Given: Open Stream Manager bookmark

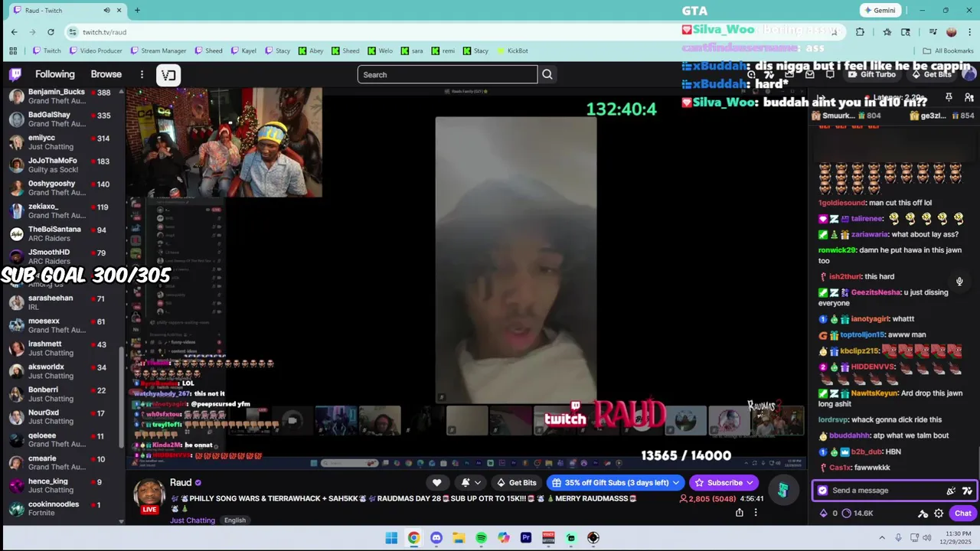Looking at the screenshot, I should point(158,51).
